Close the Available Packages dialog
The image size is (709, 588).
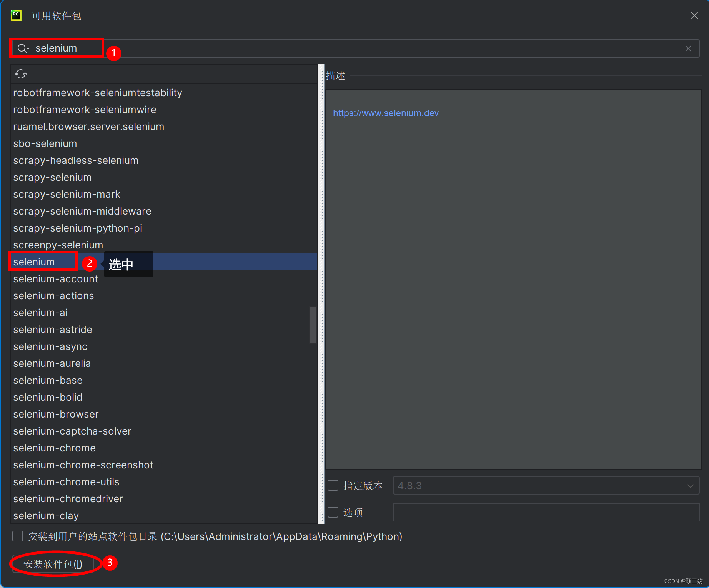coord(694,15)
